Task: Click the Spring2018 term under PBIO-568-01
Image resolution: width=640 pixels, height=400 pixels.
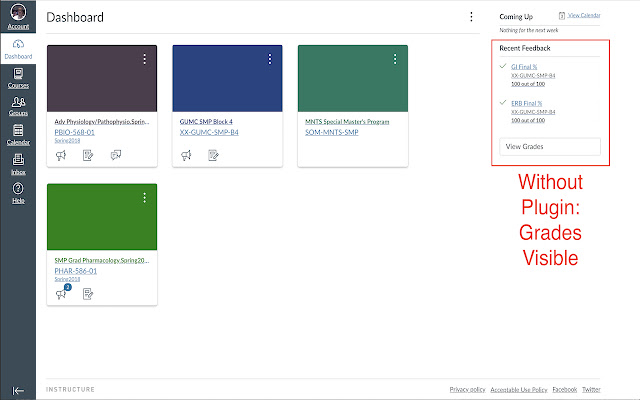Action: click(67, 140)
